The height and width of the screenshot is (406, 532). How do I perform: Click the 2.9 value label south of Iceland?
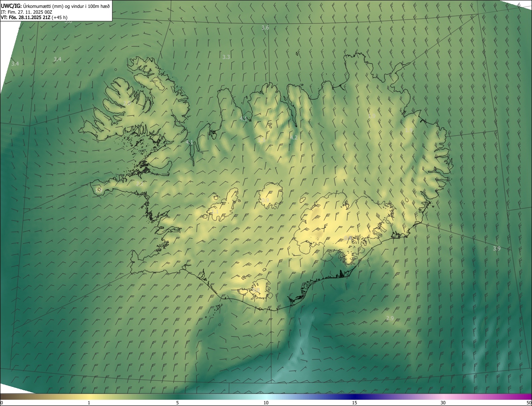click(x=390, y=318)
